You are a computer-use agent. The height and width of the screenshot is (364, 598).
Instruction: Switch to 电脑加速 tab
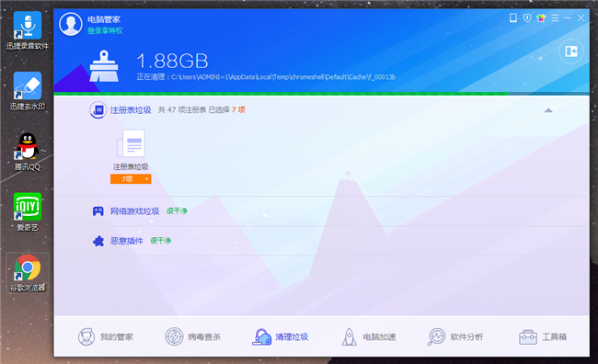point(368,337)
